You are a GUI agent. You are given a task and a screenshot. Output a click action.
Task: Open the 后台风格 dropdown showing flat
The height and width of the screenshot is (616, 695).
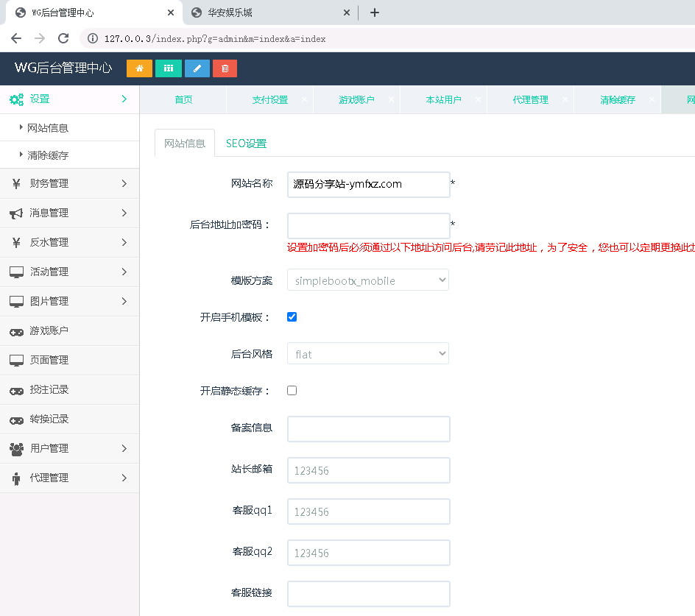tap(367, 353)
